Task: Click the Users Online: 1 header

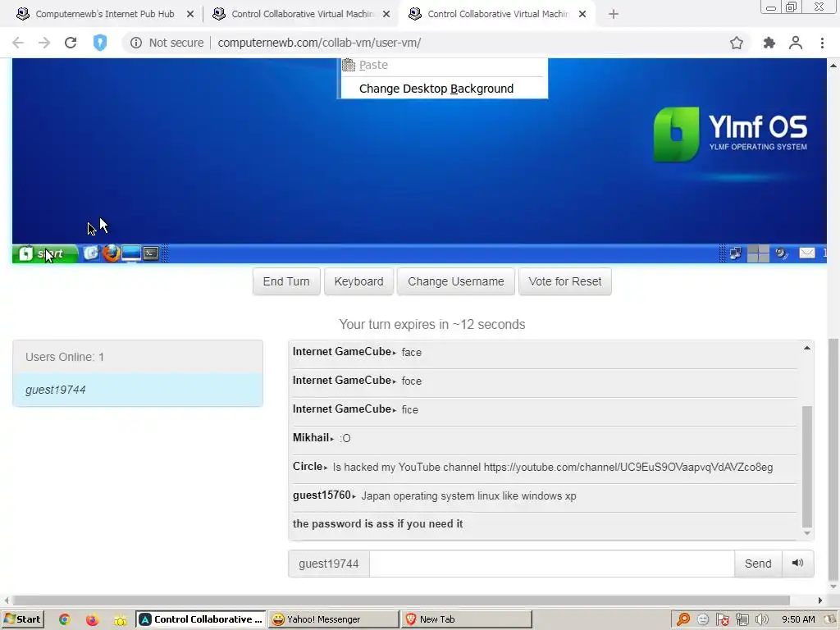Action: [138, 357]
